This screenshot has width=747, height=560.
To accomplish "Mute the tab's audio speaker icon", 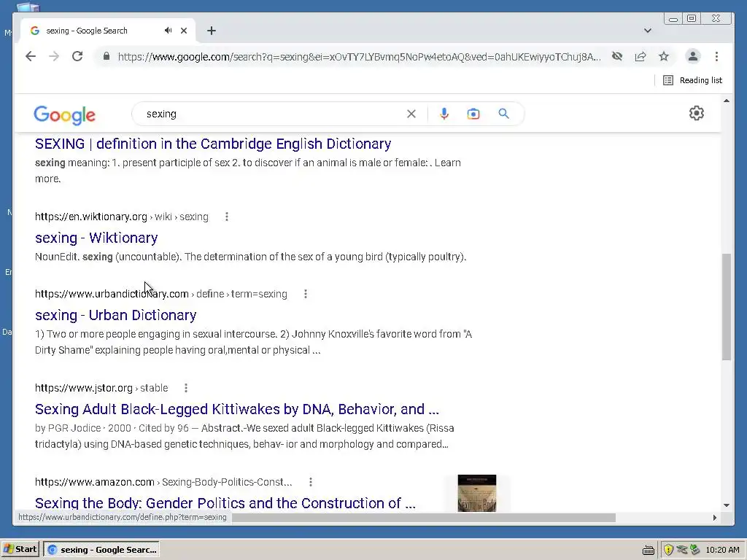I will click(x=168, y=31).
